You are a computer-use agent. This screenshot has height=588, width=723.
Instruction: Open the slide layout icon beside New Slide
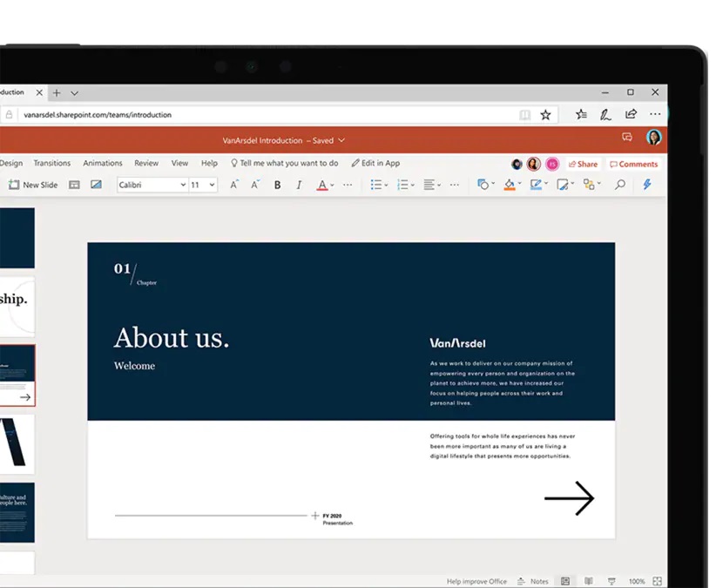(x=74, y=185)
